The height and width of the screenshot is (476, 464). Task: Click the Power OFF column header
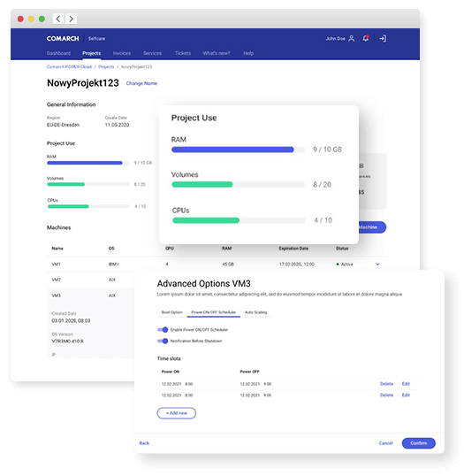coord(249,372)
